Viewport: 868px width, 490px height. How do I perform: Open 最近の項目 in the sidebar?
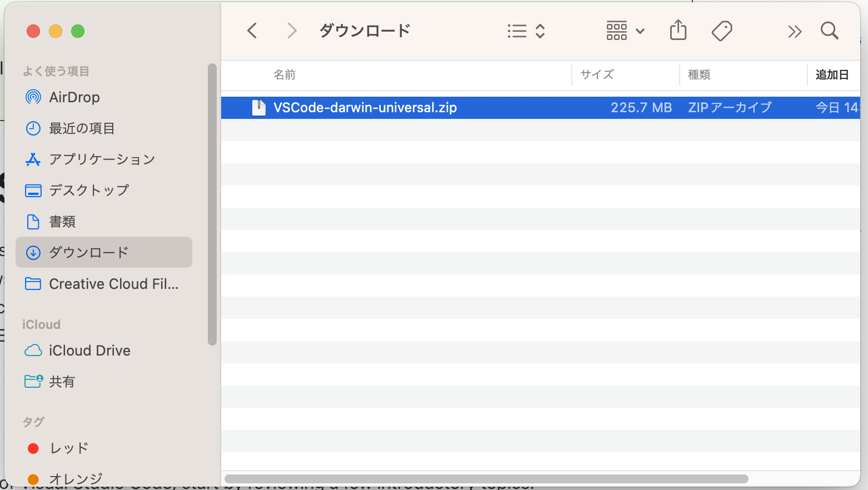pyautogui.click(x=82, y=128)
